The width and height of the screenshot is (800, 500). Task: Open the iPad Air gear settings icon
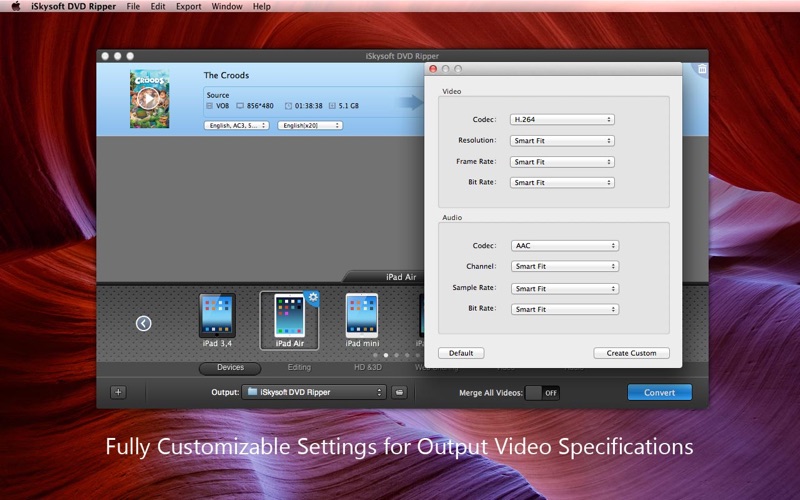coord(312,297)
